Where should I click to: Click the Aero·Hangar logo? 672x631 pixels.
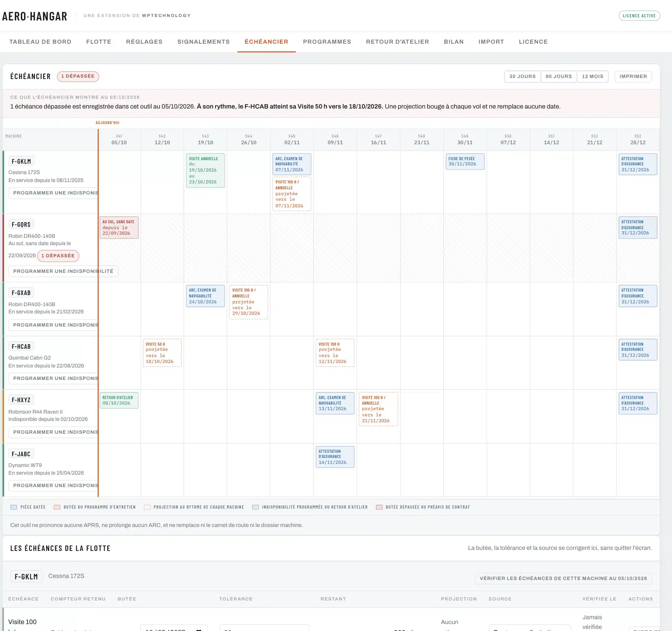click(x=35, y=16)
